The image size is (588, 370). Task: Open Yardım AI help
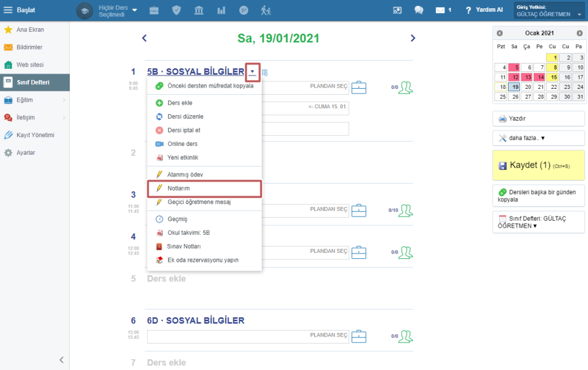coord(484,10)
